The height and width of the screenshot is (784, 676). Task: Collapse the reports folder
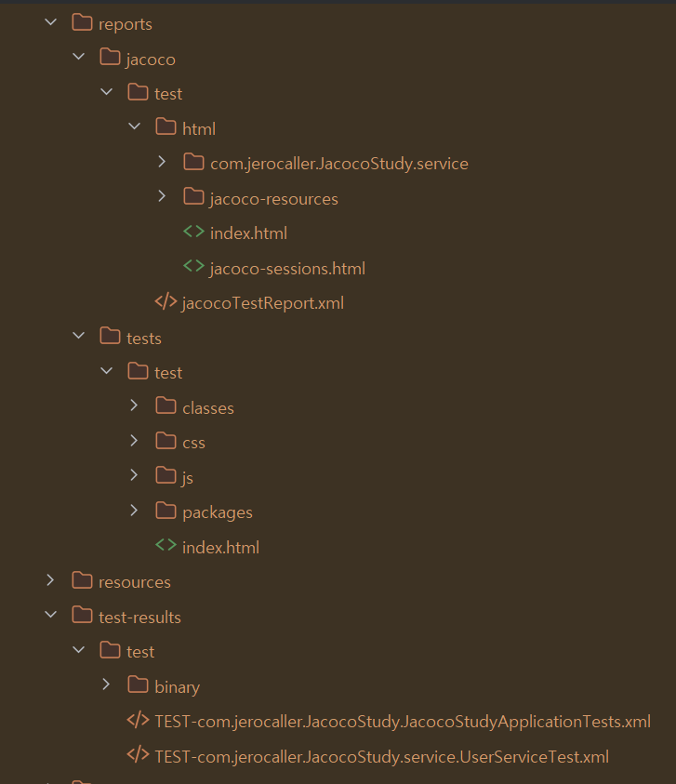(x=50, y=23)
